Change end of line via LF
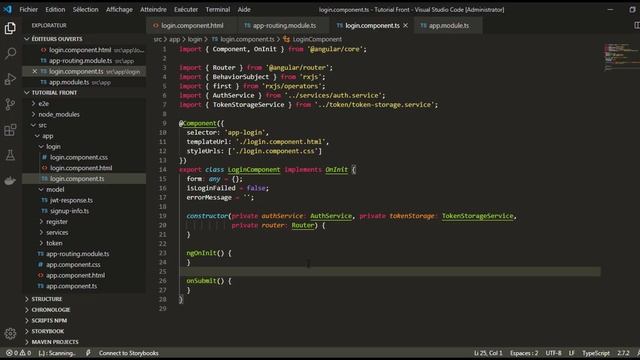 (x=571, y=353)
